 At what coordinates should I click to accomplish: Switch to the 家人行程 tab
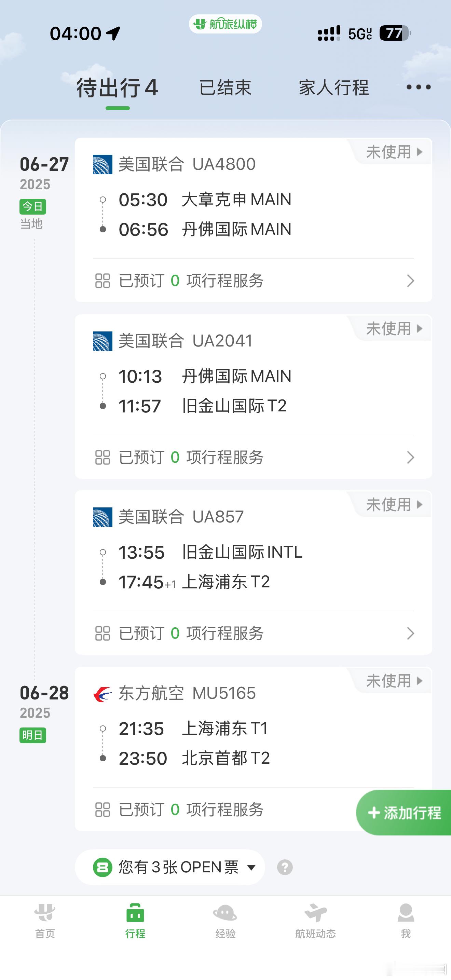pos(333,88)
